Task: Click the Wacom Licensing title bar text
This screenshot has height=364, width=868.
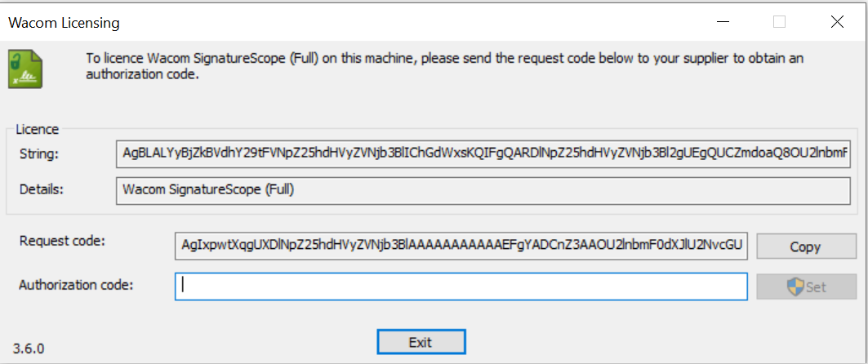Action: coord(65,23)
